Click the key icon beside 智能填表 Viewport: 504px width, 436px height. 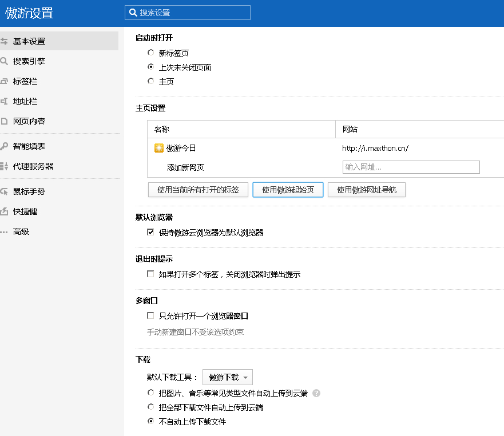point(3,146)
